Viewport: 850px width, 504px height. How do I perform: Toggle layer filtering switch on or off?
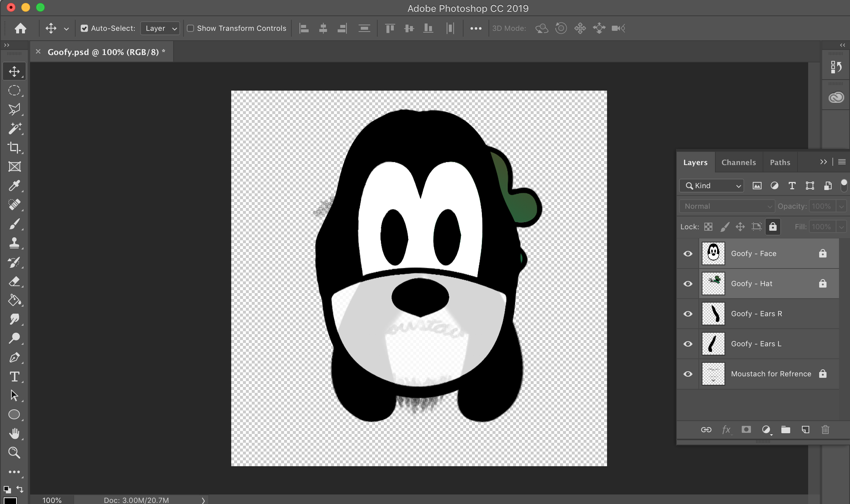click(x=844, y=186)
